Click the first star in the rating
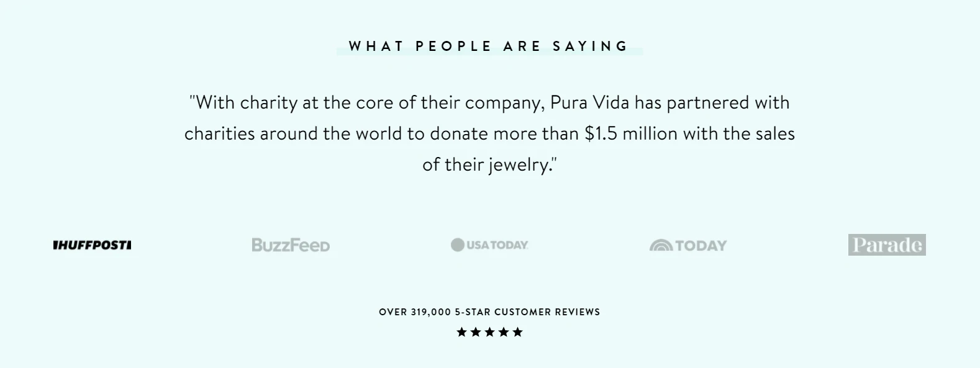This screenshot has width=980, height=368. click(461, 332)
